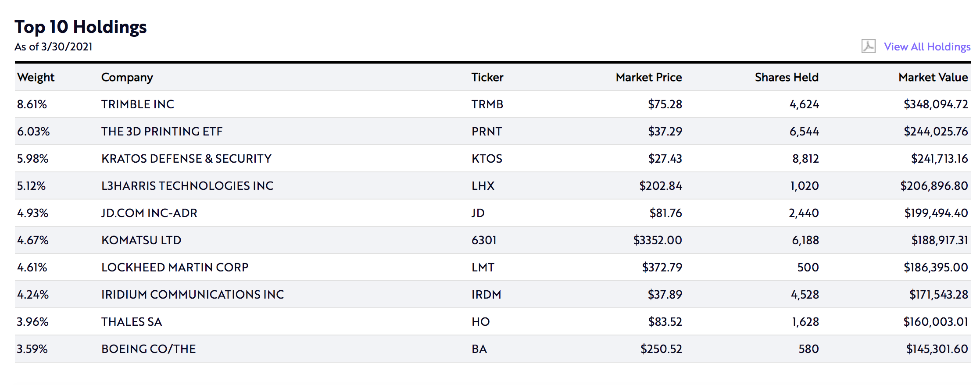This screenshot has height=385, width=980.
Task: Click THE 3D PRINTING ETF row
Action: point(493,132)
